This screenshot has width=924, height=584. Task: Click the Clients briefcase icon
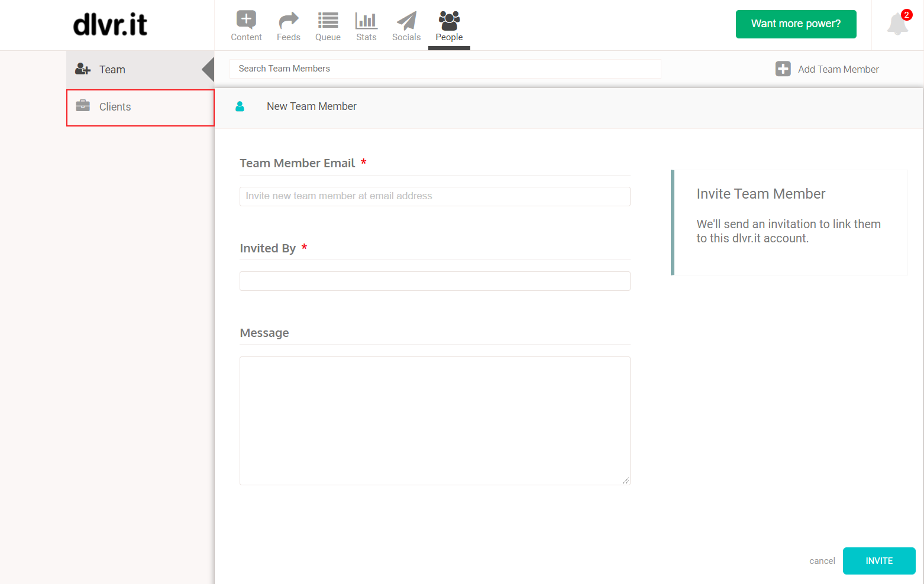point(83,106)
